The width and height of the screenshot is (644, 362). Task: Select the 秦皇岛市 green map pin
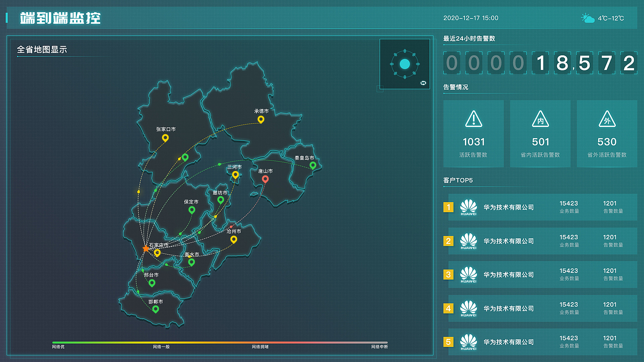click(312, 165)
